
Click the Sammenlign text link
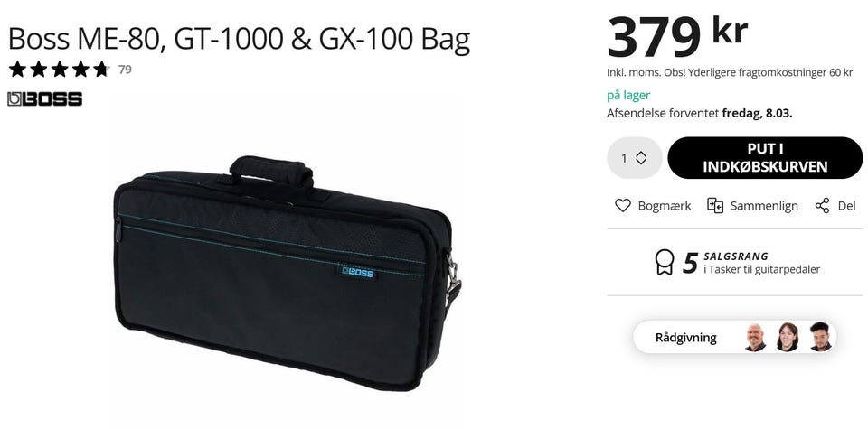click(x=764, y=206)
